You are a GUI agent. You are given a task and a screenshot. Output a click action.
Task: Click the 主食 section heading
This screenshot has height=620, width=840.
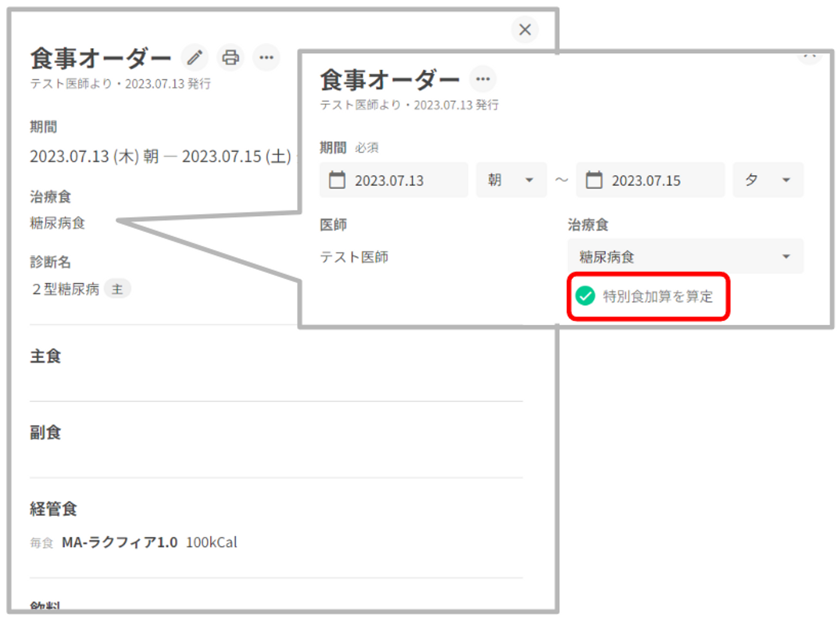click(45, 356)
